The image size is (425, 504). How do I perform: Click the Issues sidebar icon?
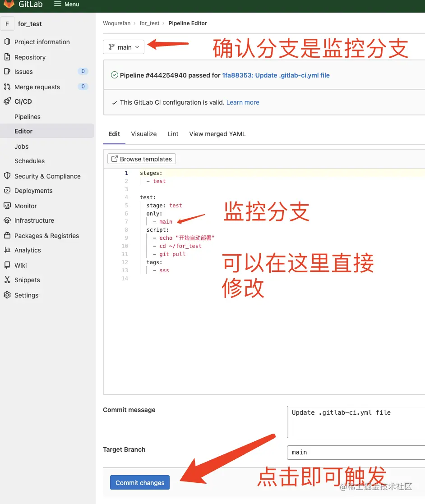[x=7, y=71]
